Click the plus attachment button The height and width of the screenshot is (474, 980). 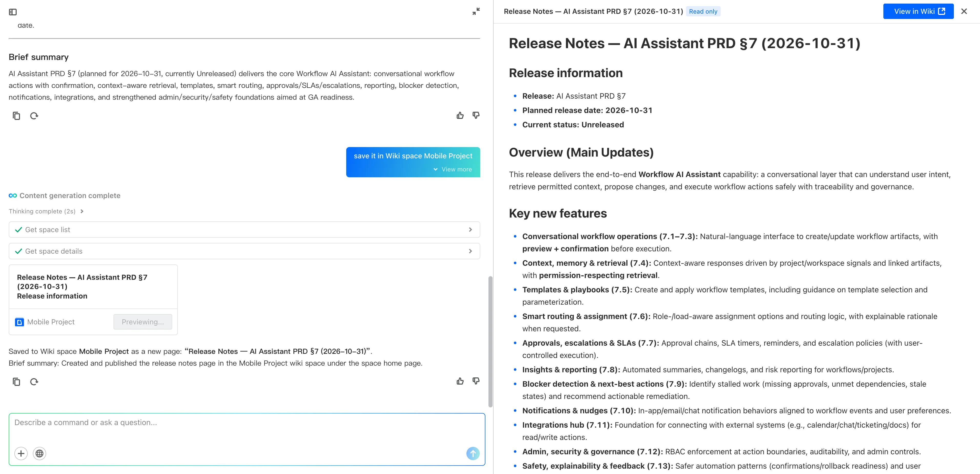point(21,454)
